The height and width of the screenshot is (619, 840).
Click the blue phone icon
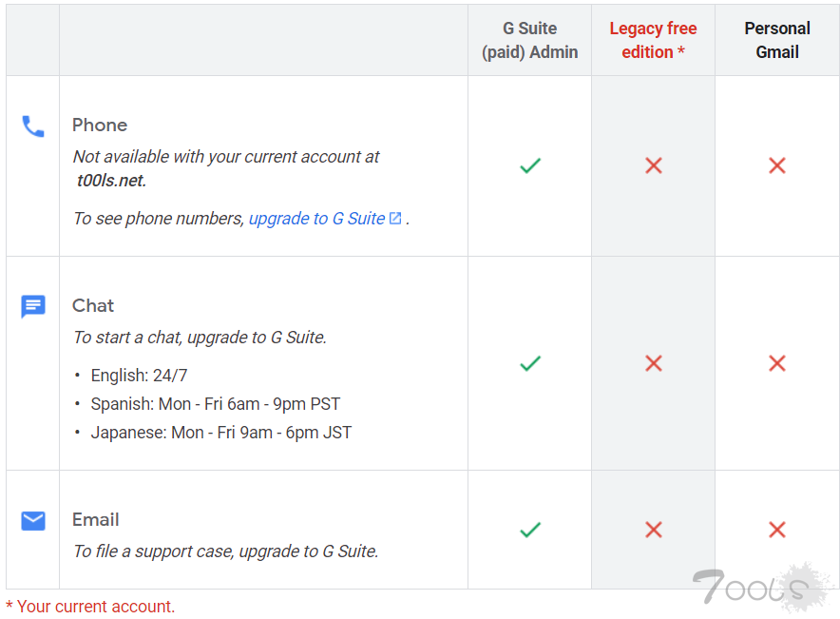coord(33,126)
